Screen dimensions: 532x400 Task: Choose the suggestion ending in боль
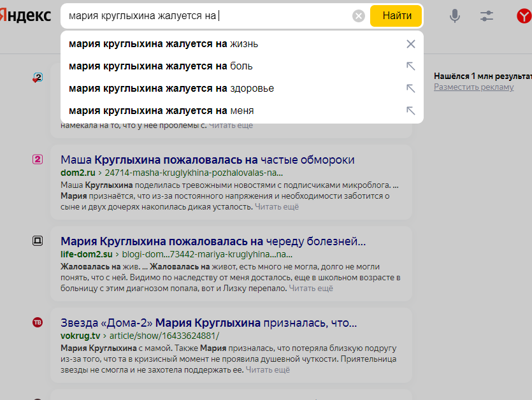coord(161,66)
